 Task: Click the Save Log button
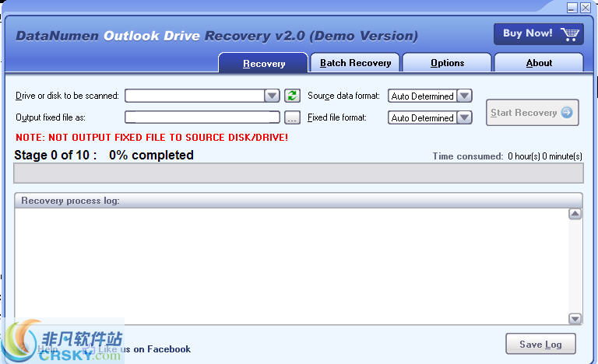coord(540,345)
